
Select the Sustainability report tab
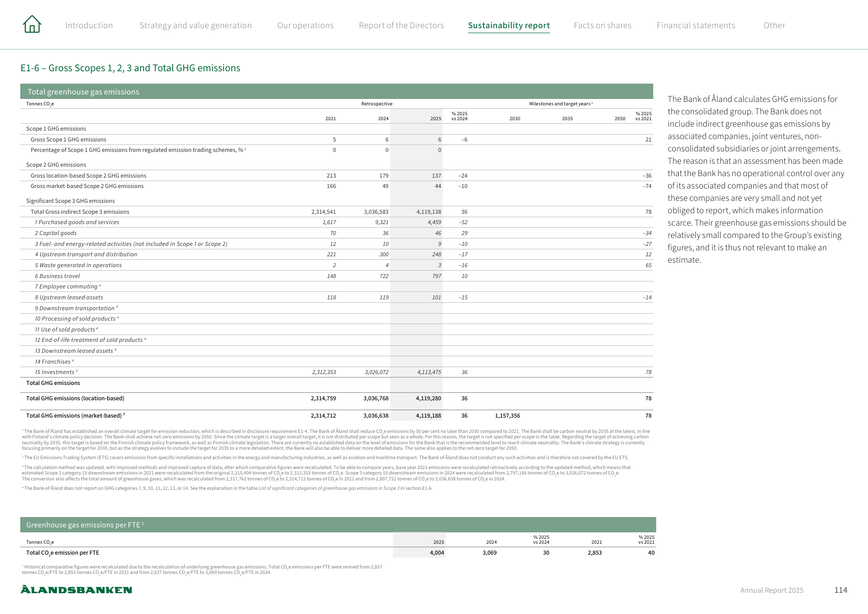[509, 25]
